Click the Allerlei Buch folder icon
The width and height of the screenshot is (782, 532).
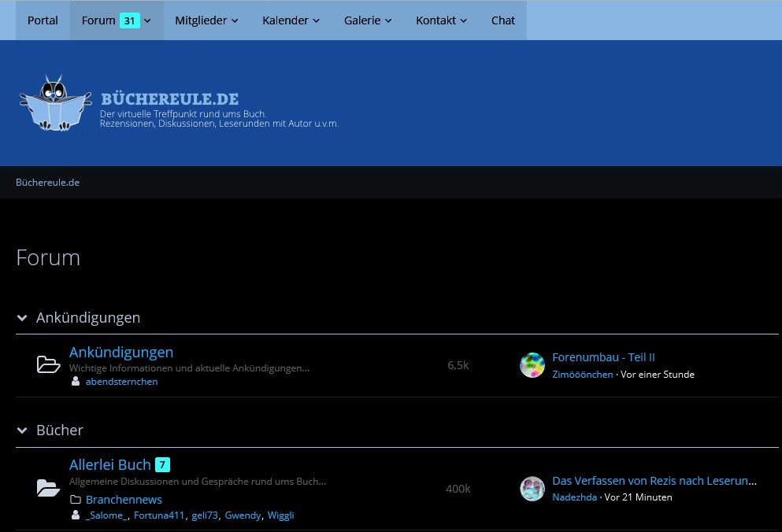49,488
